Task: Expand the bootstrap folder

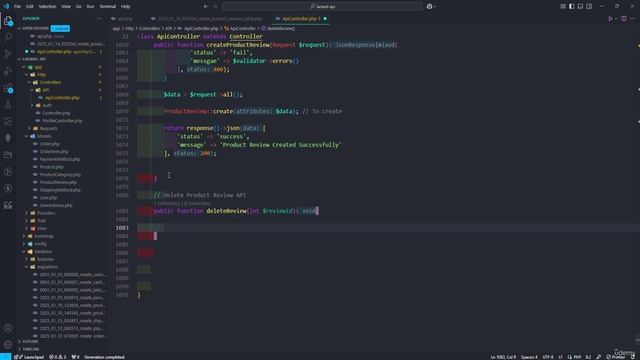Action: (x=24, y=236)
